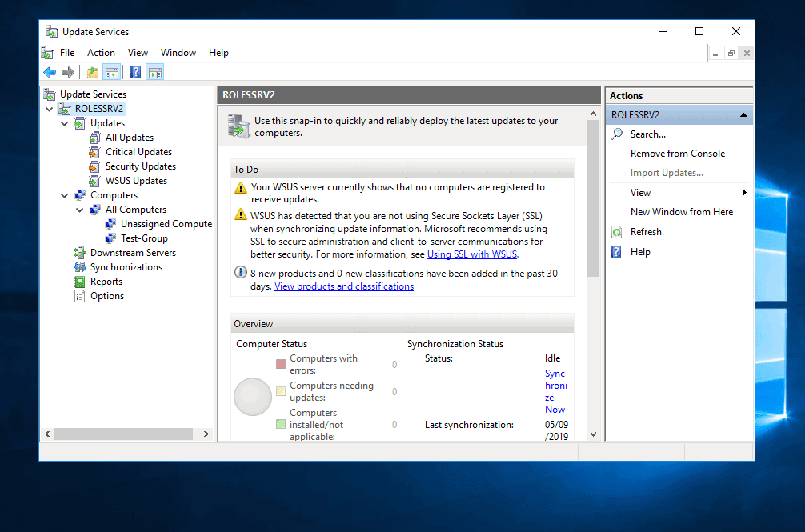Open the File menu
This screenshot has width=805, height=532.
click(67, 53)
